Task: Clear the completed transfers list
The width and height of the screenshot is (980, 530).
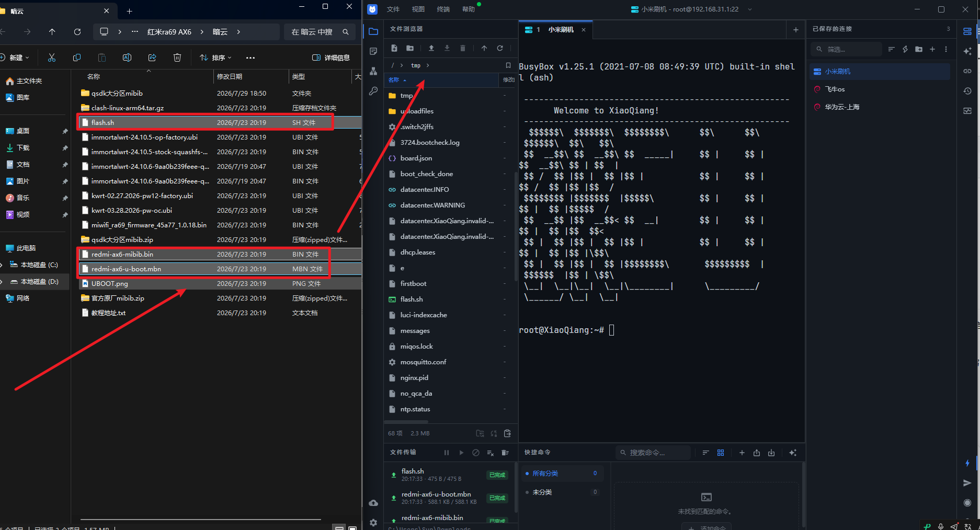Action: click(x=505, y=453)
